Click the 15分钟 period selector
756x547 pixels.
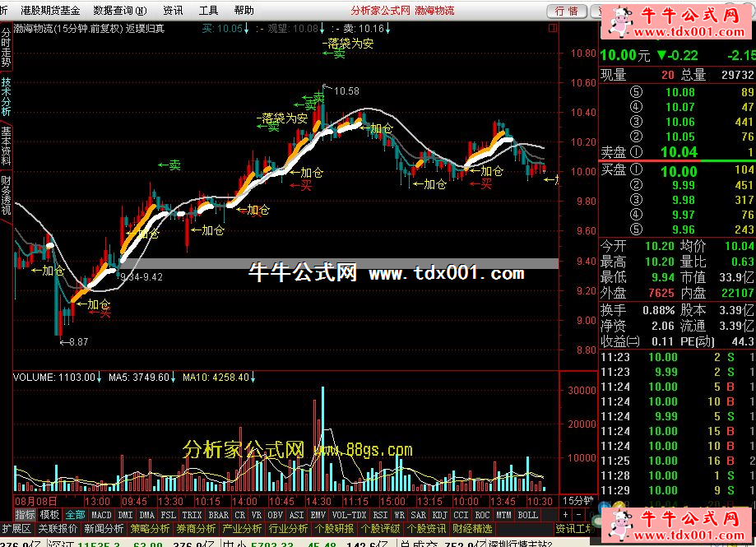click(578, 501)
